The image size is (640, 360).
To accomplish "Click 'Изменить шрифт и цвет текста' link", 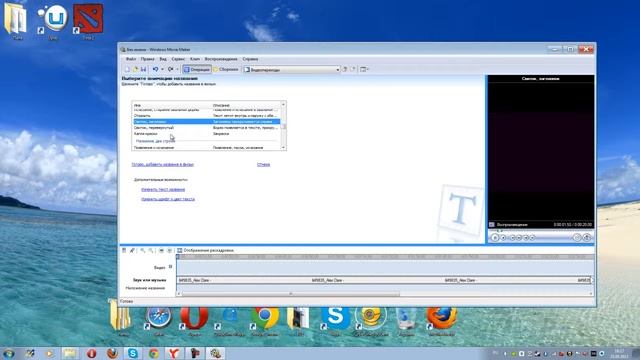I will click(x=168, y=199).
